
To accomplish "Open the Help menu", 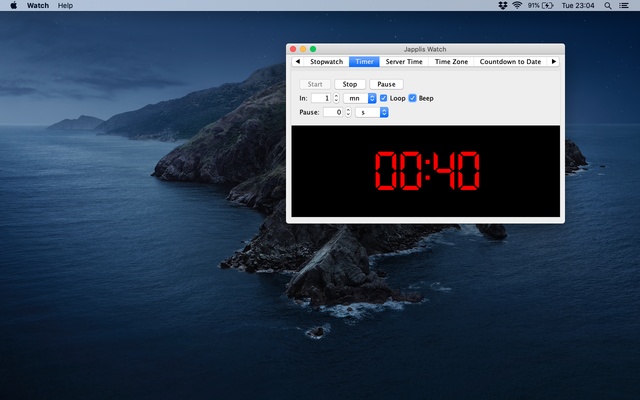I will click(65, 5).
